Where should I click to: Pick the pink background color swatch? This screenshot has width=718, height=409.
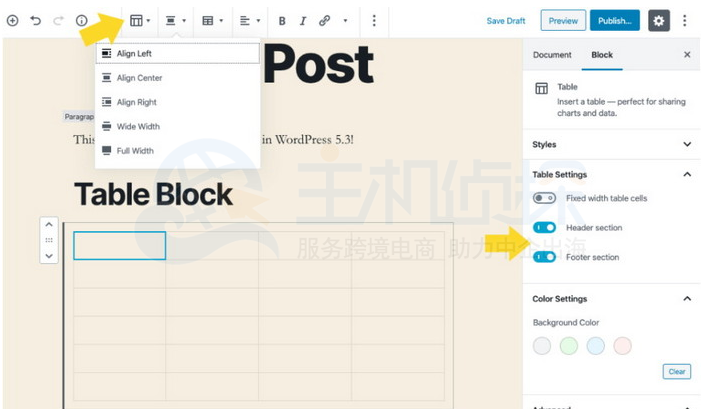tap(623, 346)
